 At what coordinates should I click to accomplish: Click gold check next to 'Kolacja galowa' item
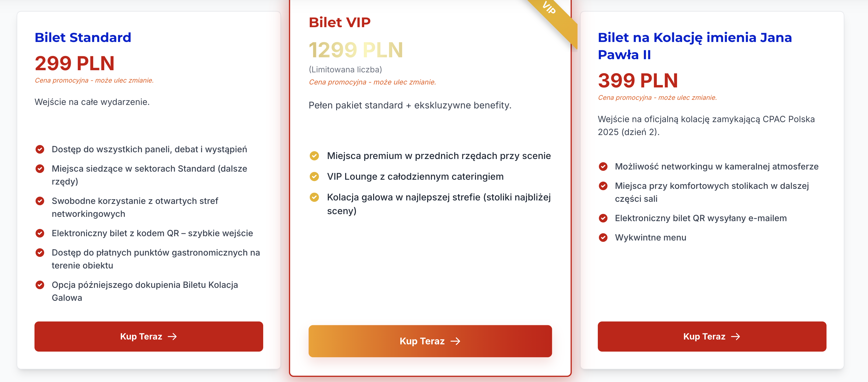coord(314,197)
